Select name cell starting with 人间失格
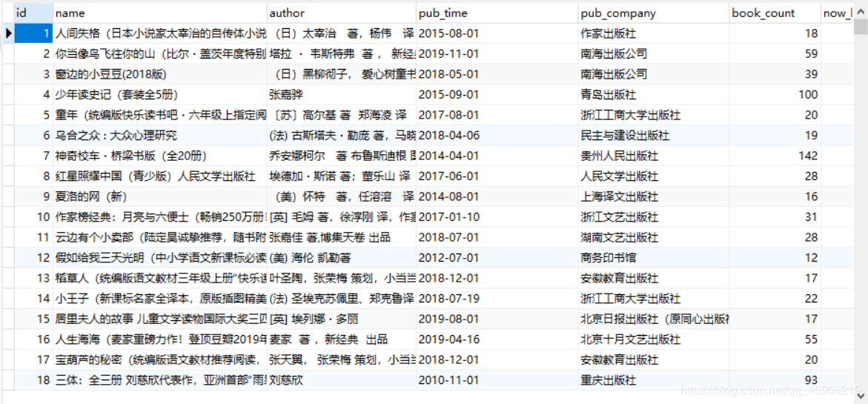This screenshot has width=868, height=404. tap(160, 33)
